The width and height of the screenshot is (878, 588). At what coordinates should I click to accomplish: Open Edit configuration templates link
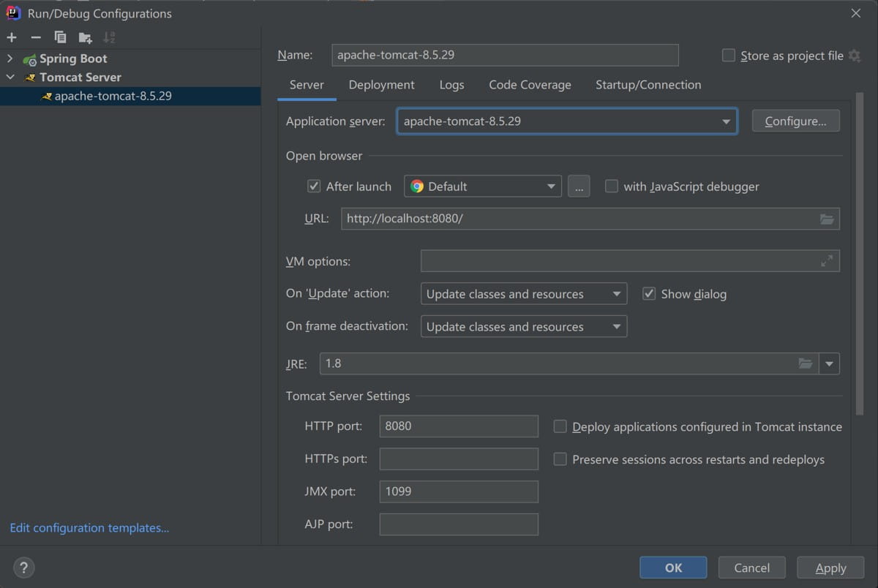89,527
